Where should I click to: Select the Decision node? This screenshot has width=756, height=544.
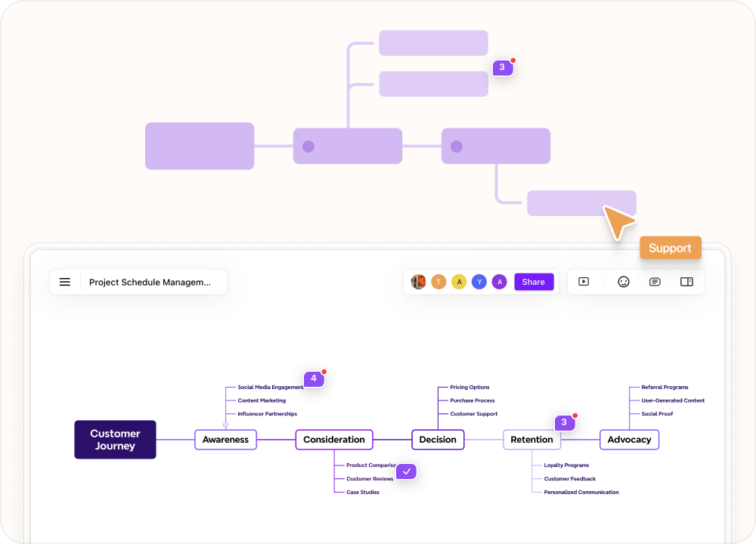pyautogui.click(x=438, y=440)
